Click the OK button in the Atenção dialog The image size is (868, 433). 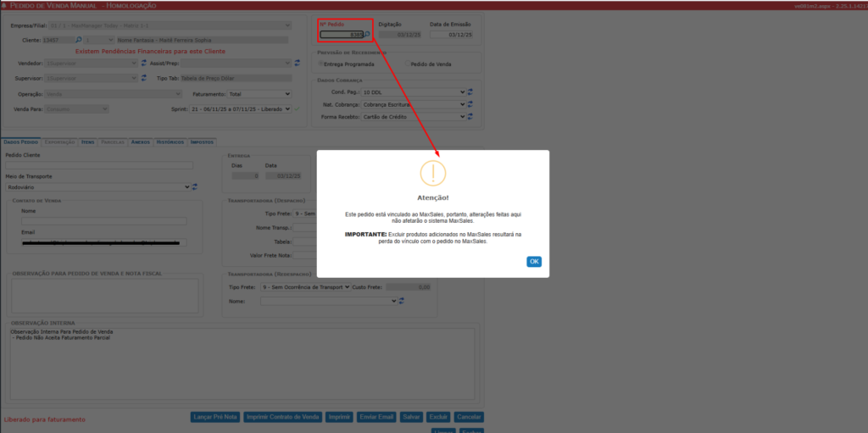click(x=534, y=262)
